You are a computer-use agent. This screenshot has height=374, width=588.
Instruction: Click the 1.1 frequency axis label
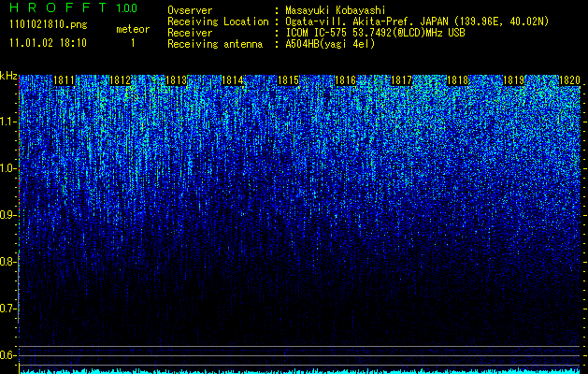point(8,122)
